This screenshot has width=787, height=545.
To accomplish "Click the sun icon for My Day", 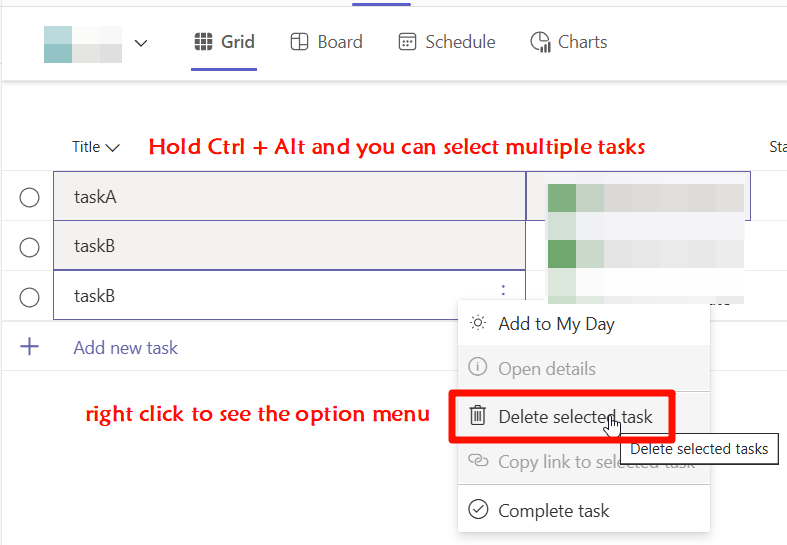I will coord(478,323).
